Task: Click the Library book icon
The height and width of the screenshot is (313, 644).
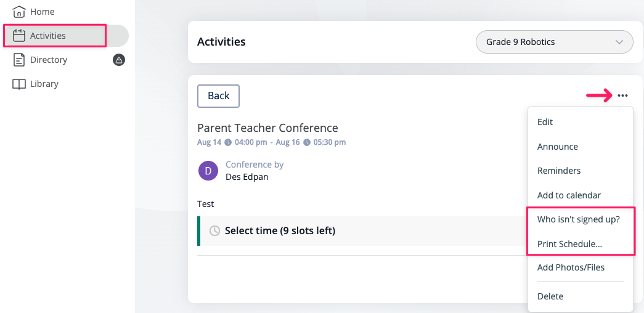Action: [19, 84]
